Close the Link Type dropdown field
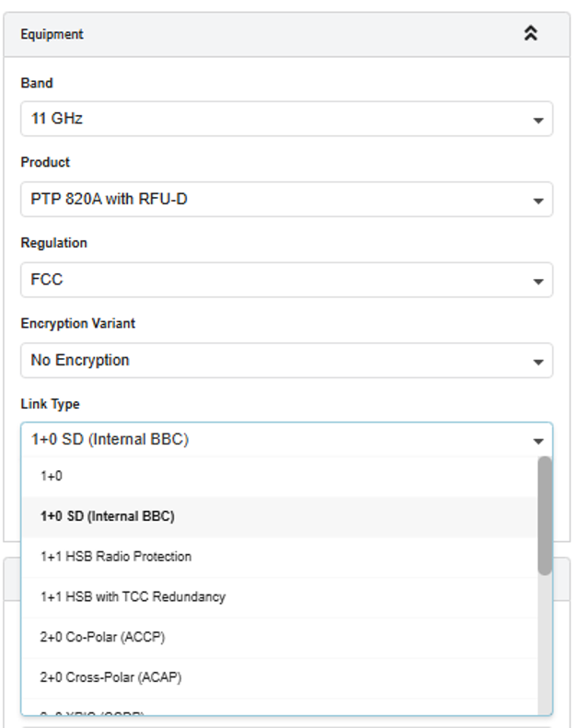 [286, 440]
